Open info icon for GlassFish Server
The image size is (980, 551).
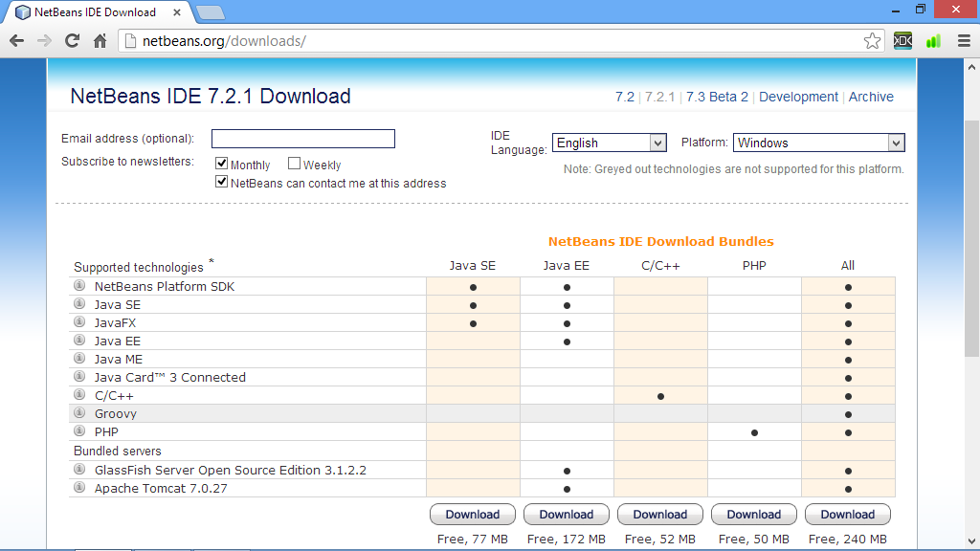(x=79, y=469)
